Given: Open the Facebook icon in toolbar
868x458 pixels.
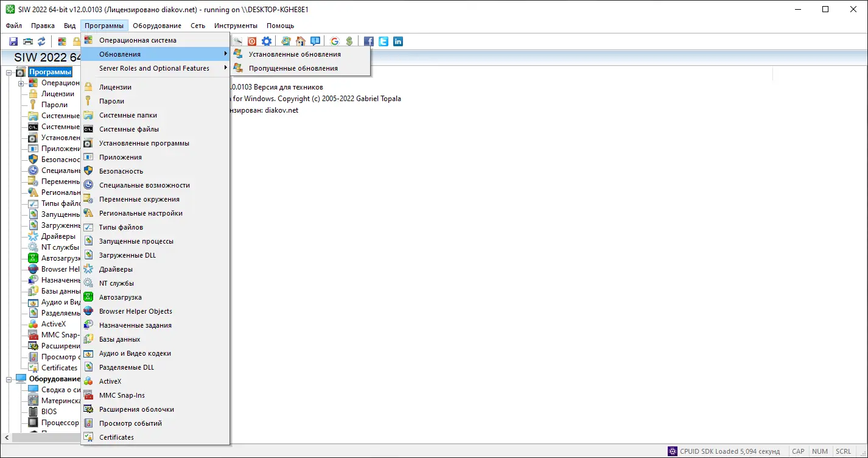Looking at the screenshot, I should (369, 41).
